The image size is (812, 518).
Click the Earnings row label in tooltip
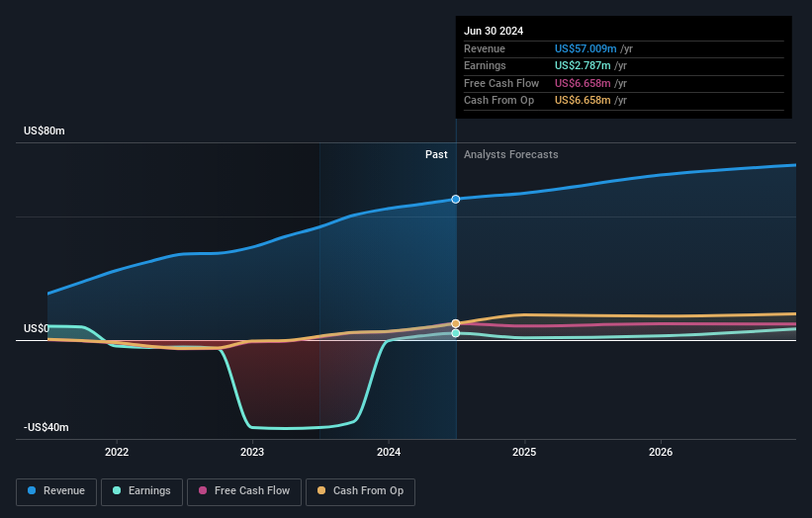point(485,65)
